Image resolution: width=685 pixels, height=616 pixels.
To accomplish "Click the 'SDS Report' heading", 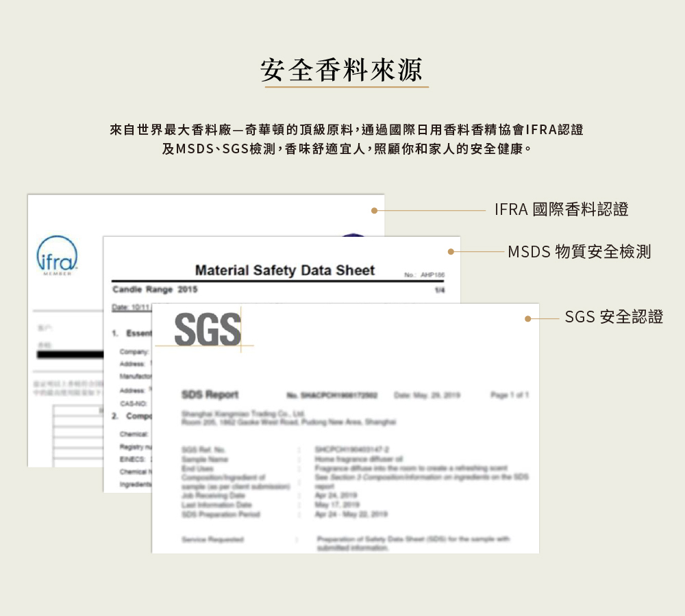I will (210, 395).
